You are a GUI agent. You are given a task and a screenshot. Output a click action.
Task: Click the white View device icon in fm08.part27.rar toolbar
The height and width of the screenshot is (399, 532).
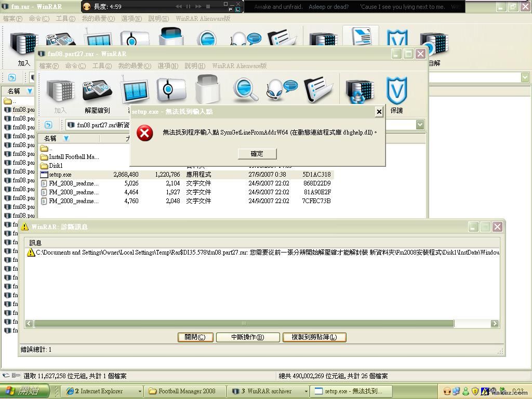coord(171,89)
